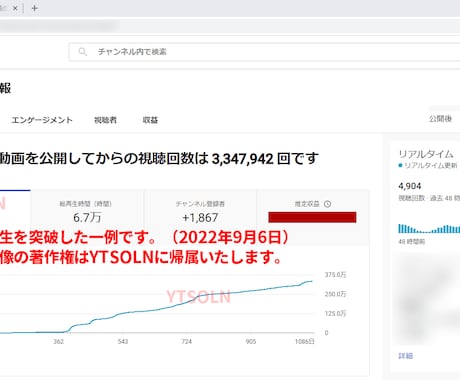The height and width of the screenshot is (380, 460).
Task: Click the リアルタイム panel heading
Action: 426,154
